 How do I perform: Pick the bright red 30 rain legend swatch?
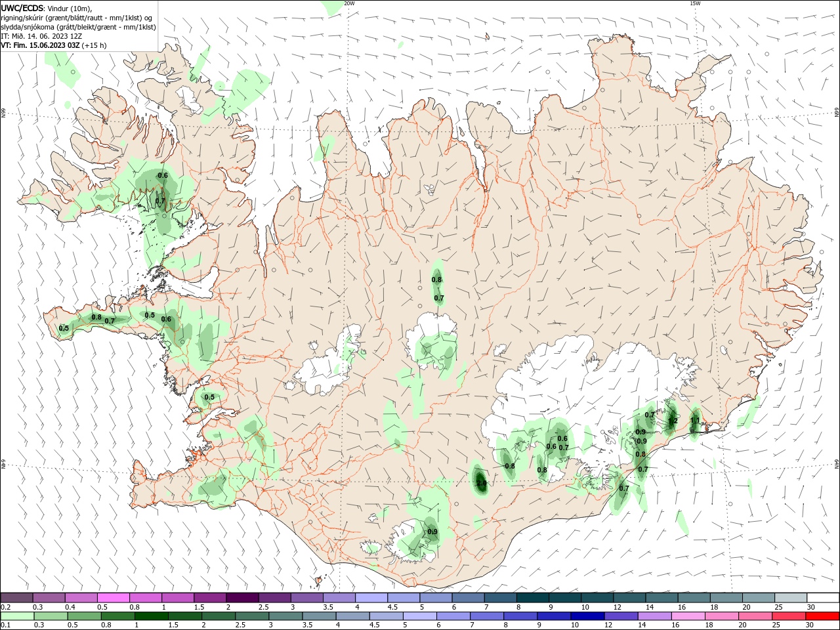pyautogui.click(x=822, y=616)
